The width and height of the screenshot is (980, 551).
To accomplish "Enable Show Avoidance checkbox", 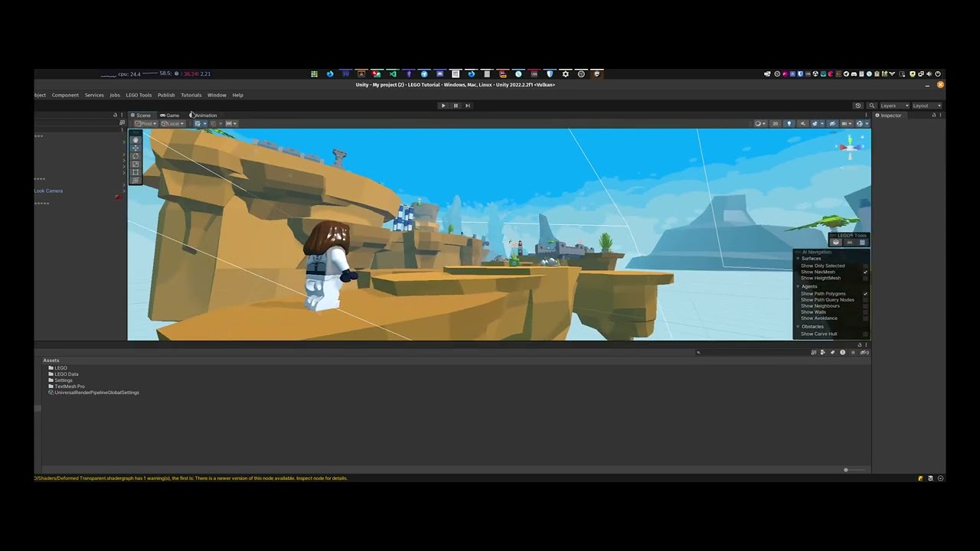I will [866, 318].
